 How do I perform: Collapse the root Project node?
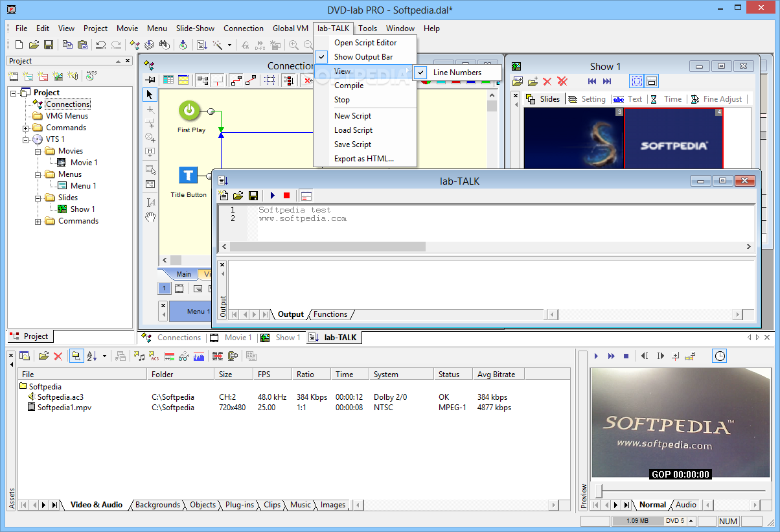pos(14,93)
